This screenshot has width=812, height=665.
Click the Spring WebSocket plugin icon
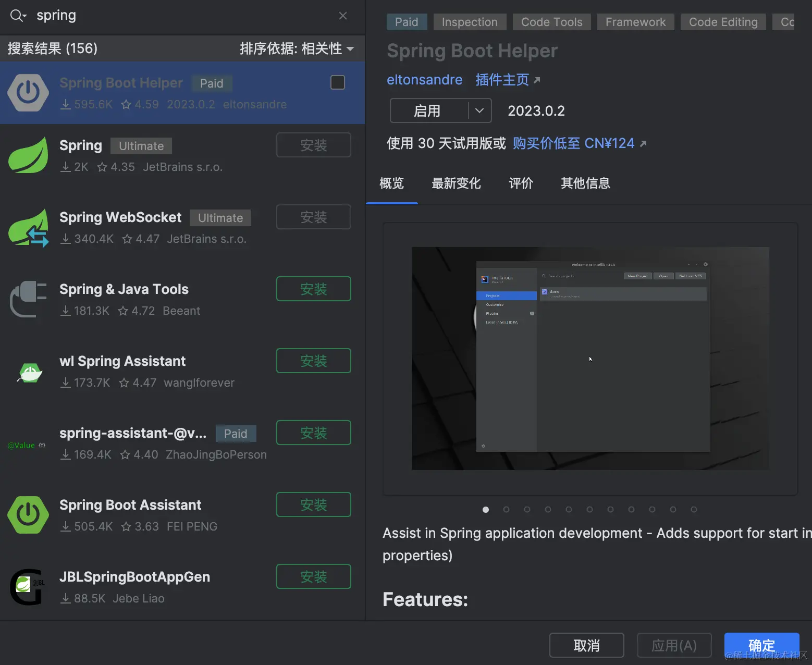(28, 227)
